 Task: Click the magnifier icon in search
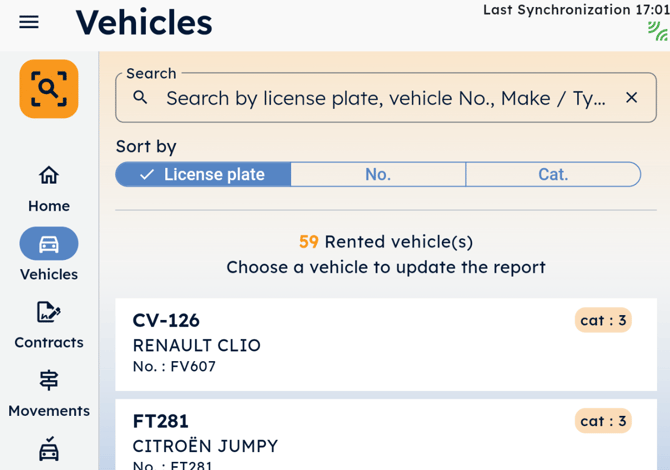tap(141, 98)
